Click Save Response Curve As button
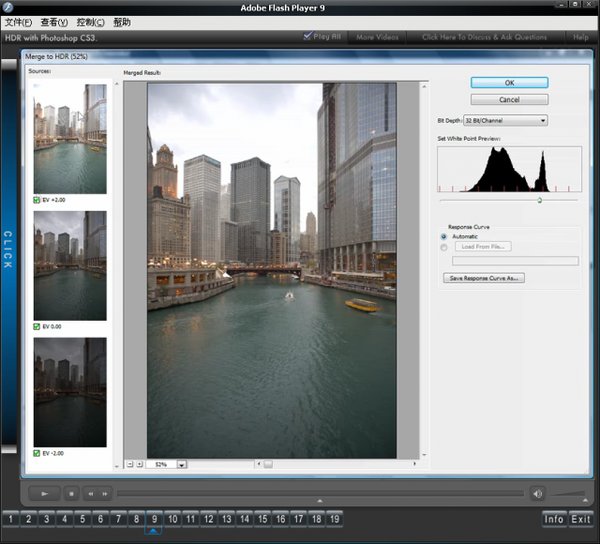Viewport: 600px width, 544px height. [485, 278]
